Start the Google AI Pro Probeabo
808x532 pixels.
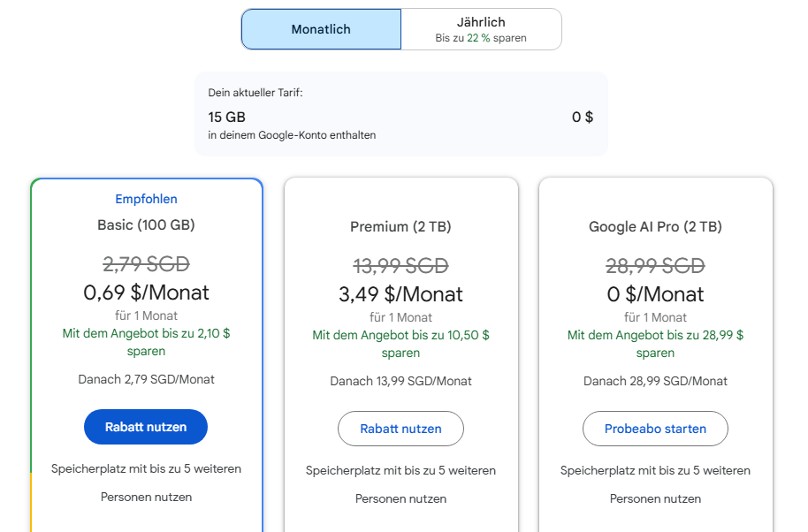(x=655, y=429)
